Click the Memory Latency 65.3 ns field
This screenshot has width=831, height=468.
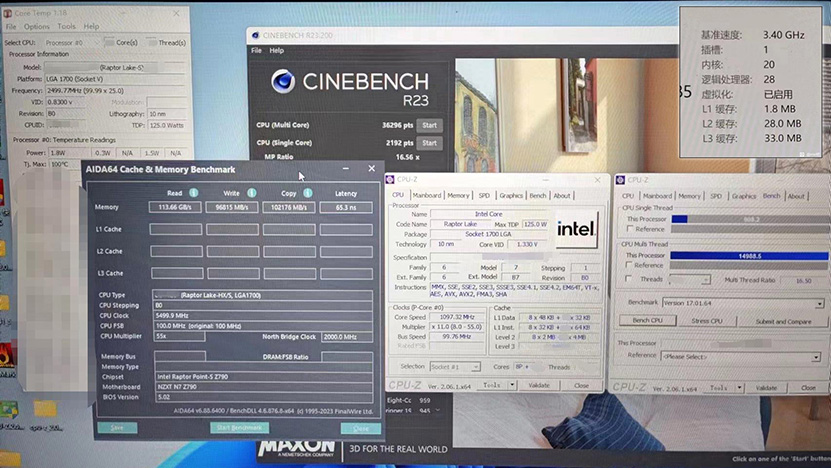[x=346, y=207]
